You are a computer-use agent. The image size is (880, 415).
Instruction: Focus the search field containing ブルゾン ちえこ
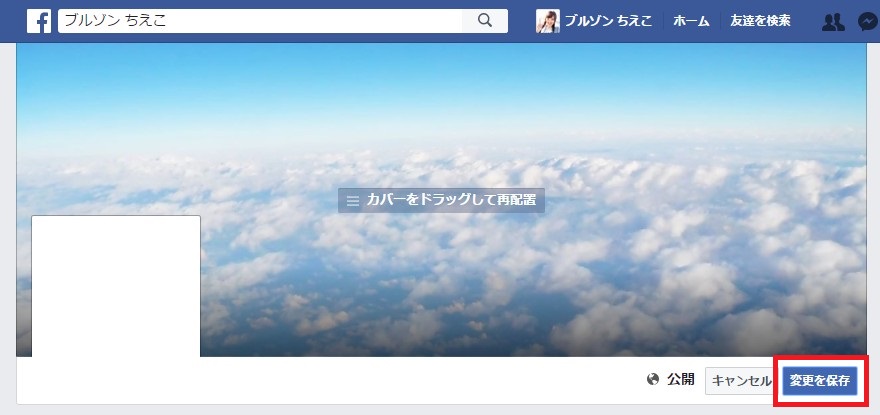tap(260, 21)
